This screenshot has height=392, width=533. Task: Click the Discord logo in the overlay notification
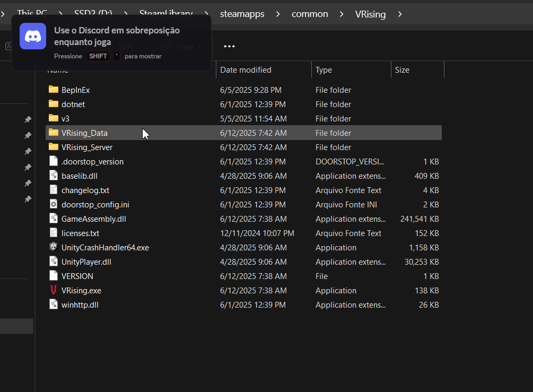pos(33,36)
